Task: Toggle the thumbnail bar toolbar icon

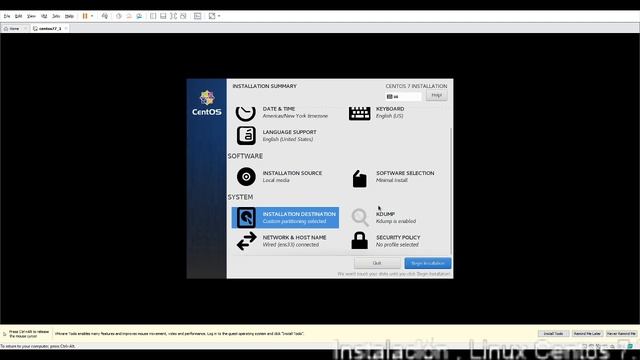Action: pyautogui.click(x=163, y=16)
